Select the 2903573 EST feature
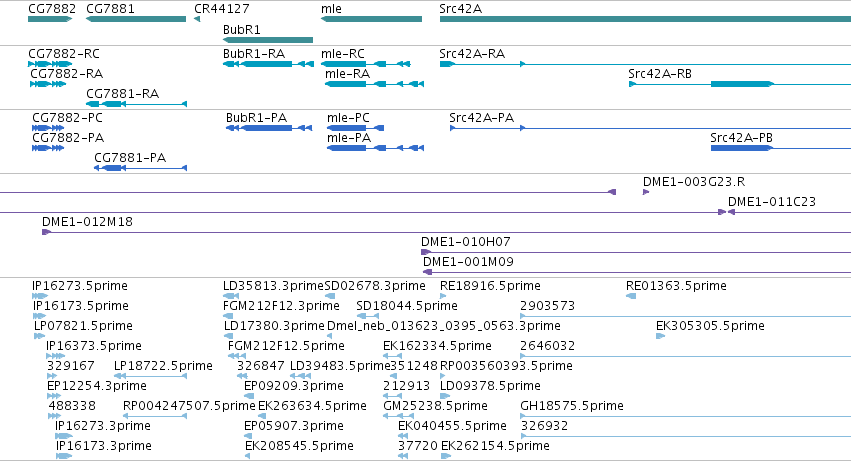 pos(685,316)
